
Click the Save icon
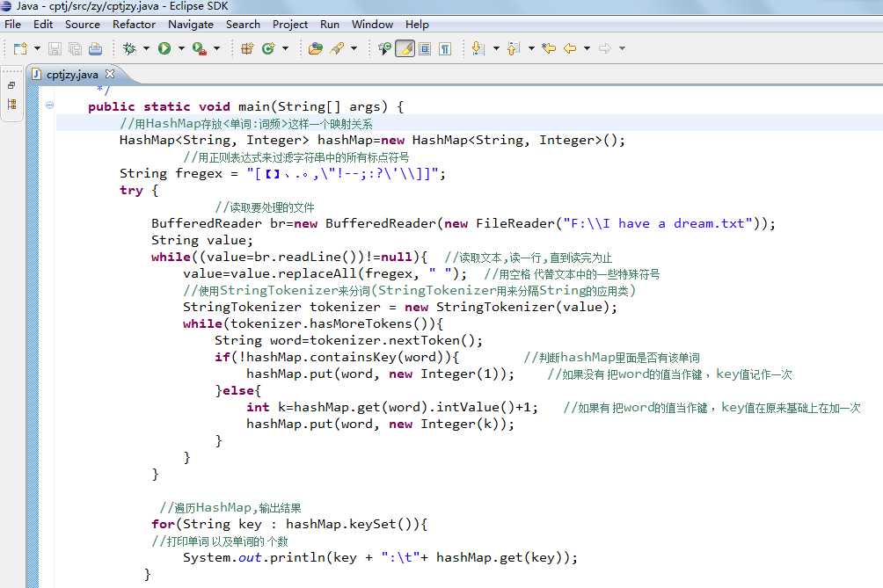coord(55,49)
